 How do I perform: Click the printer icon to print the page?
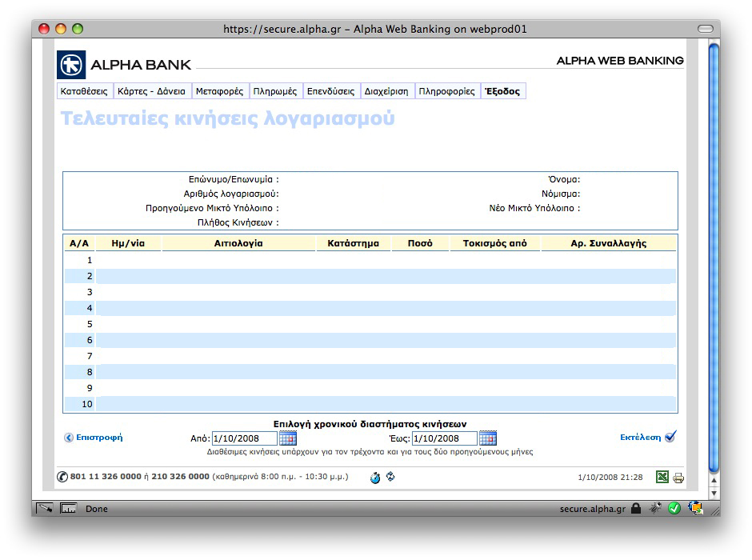pyautogui.click(x=678, y=478)
